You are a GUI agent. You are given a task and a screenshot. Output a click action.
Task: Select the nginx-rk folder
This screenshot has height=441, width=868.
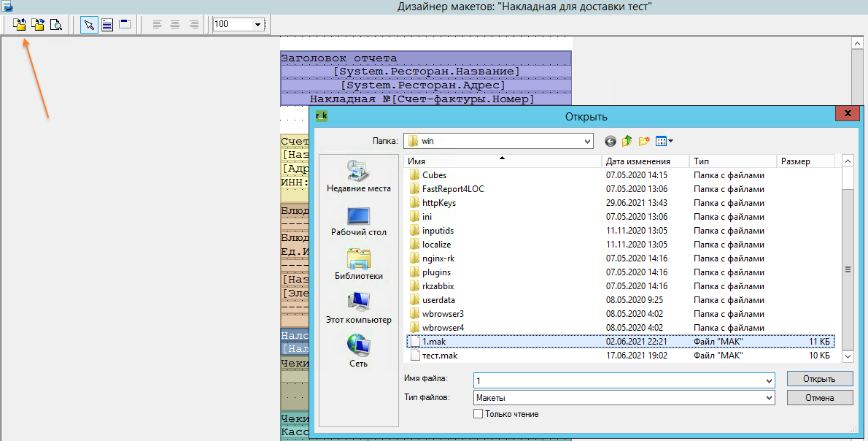[x=438, y=258]
